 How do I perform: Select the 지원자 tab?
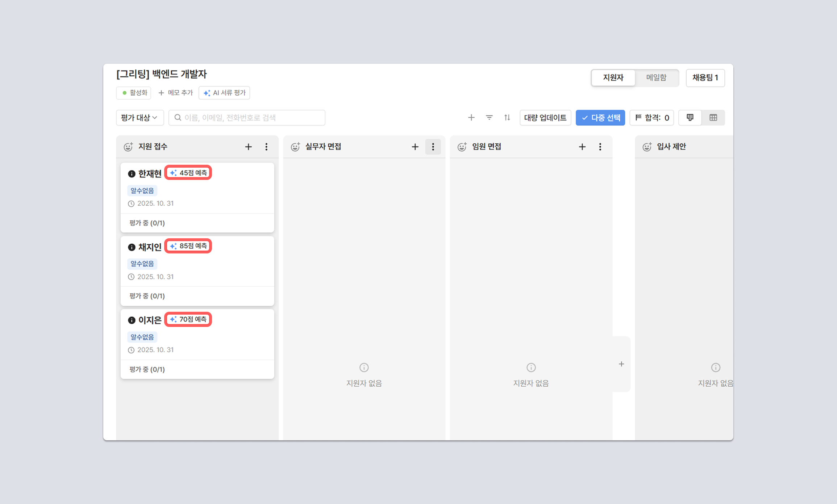[x=613, y=77]
